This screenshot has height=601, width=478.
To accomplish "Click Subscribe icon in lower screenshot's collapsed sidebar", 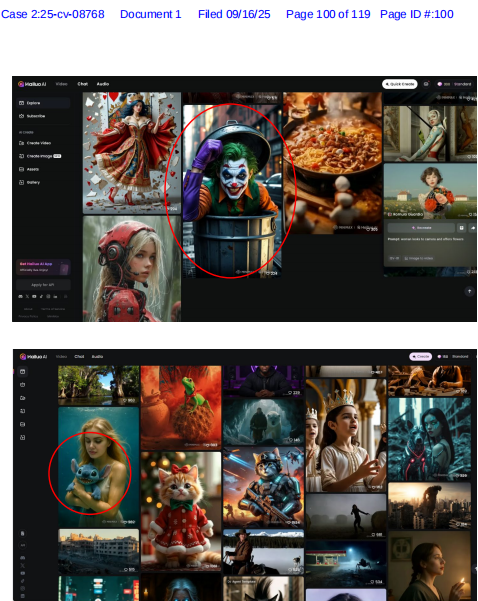I will pos(22,384).
